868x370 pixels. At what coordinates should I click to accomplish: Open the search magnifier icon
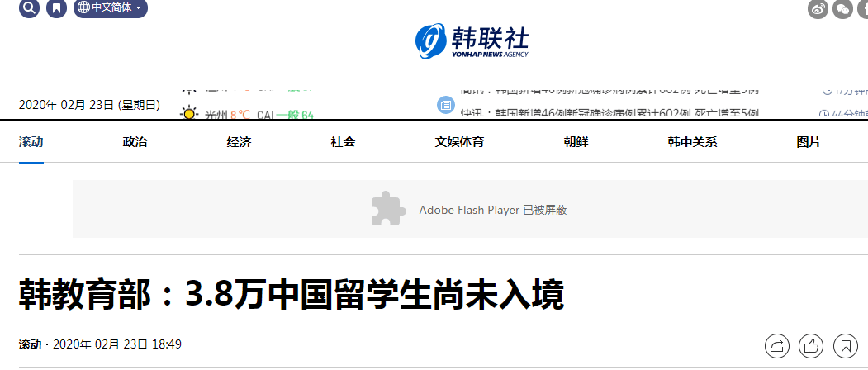tap(30, 7)
